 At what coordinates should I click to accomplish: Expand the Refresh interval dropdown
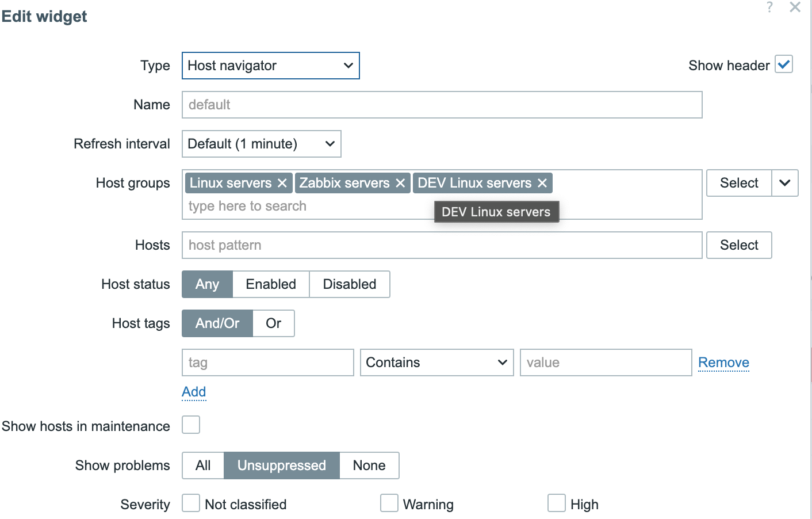[261, 144]
